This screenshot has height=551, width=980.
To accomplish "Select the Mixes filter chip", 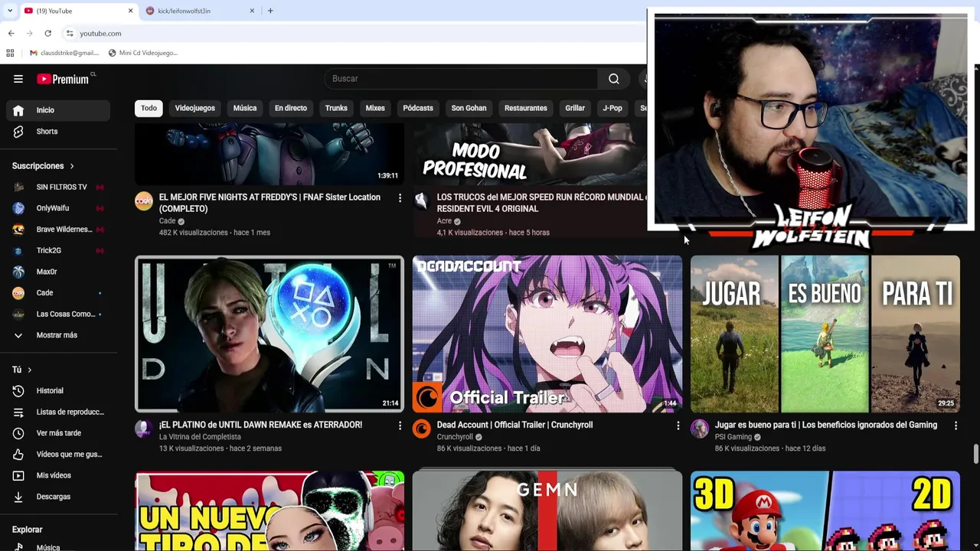I will pos(375,108).
